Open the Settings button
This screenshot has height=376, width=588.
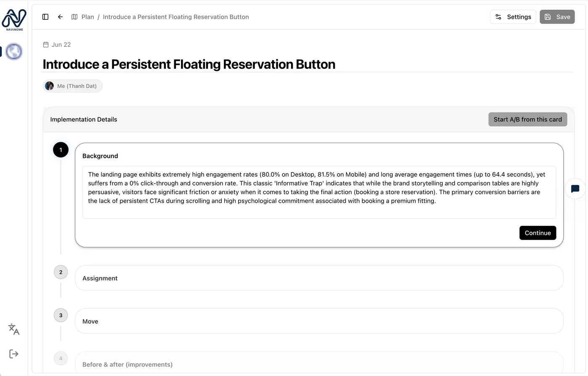(x=513, y=17)
